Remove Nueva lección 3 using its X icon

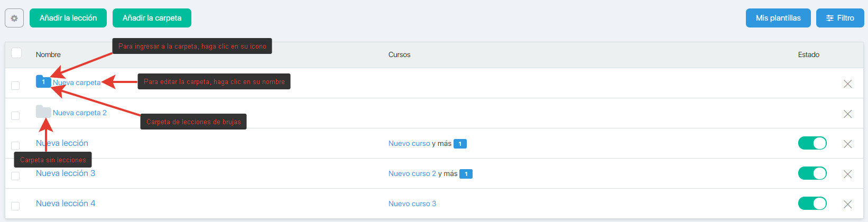(x=847, y=174)
